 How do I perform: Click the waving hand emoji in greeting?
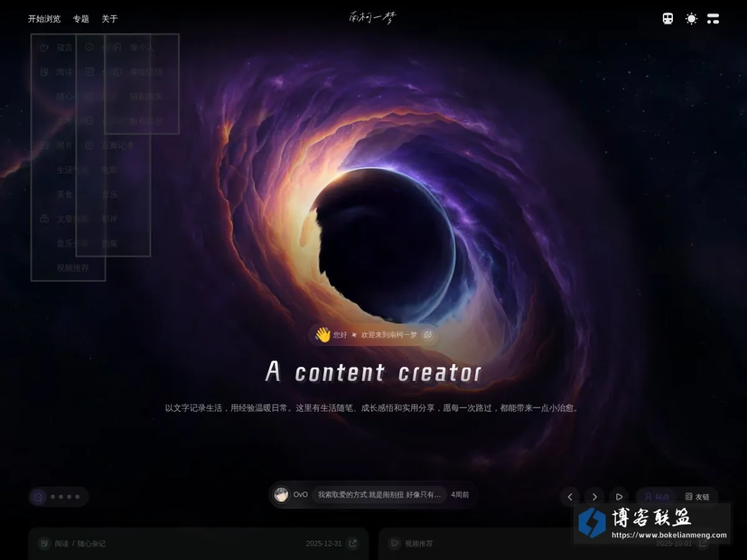coord(322,335)
